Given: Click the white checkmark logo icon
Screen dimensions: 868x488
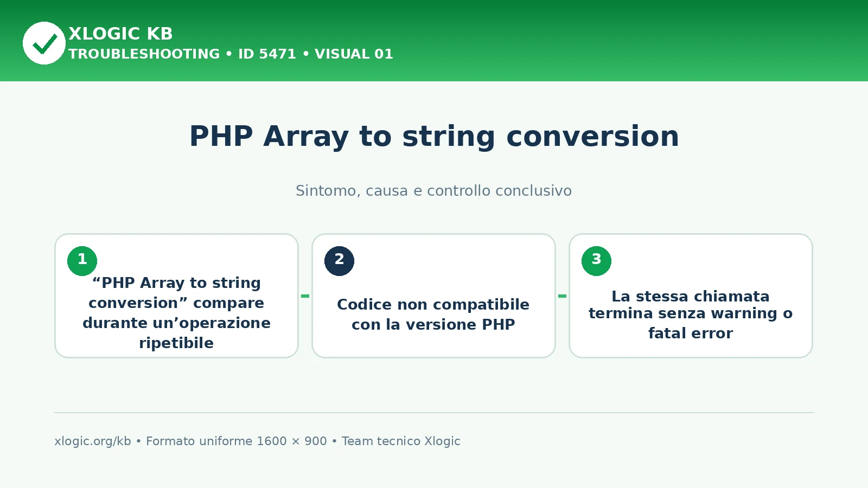Looking at the screenshot, I should click(44, 43).
